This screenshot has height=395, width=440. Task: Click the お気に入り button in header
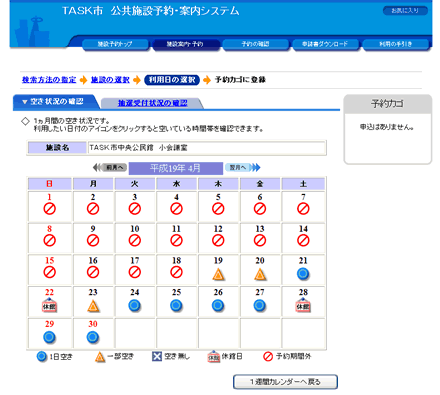pyautogui.click(x=405, y=11)
